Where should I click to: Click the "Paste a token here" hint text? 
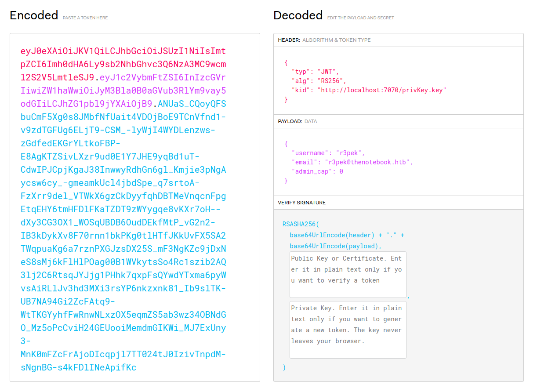[85, 18]
